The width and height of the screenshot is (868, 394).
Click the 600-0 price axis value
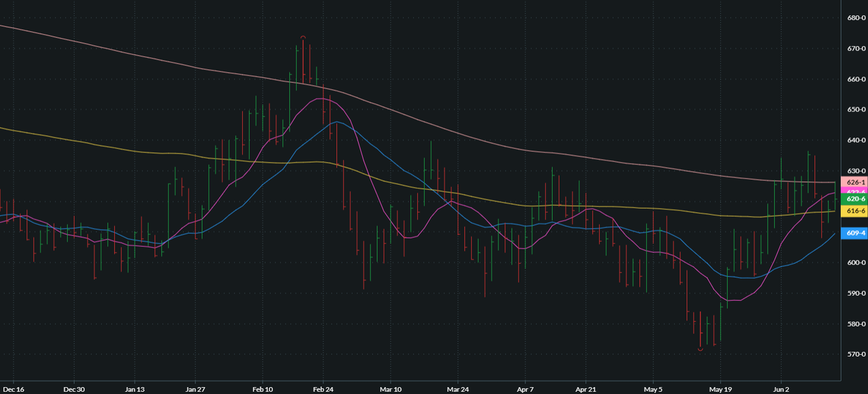point(856,262)
